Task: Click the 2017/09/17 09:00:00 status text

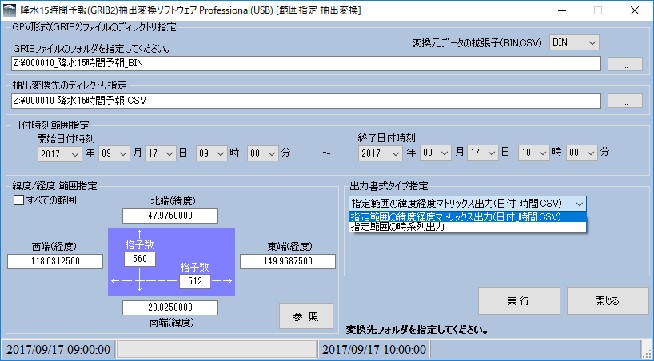Action: 58,349
